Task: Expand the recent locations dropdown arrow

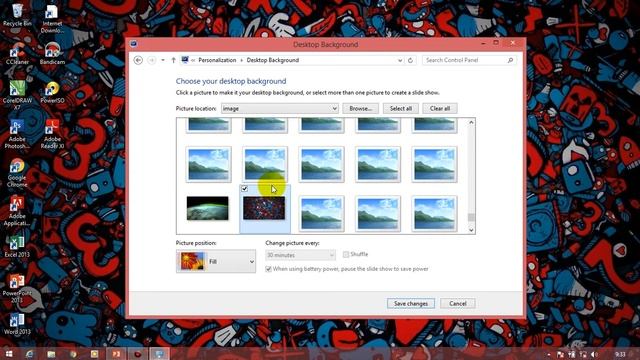Action: coord(163,60)
